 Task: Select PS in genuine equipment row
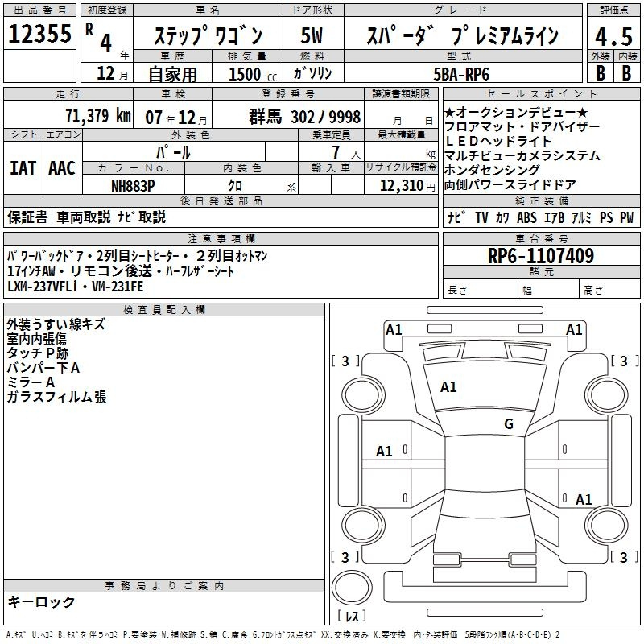point(606,217)
